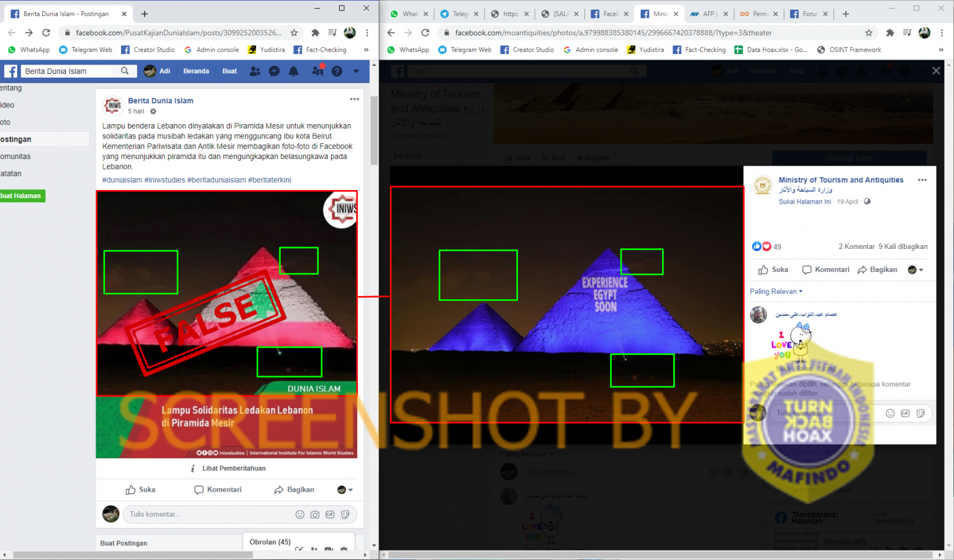This screenshot has height=560, width=954.
Task: Open options dots on Ministry of Tourism photo
Action: tap(922, 180)
